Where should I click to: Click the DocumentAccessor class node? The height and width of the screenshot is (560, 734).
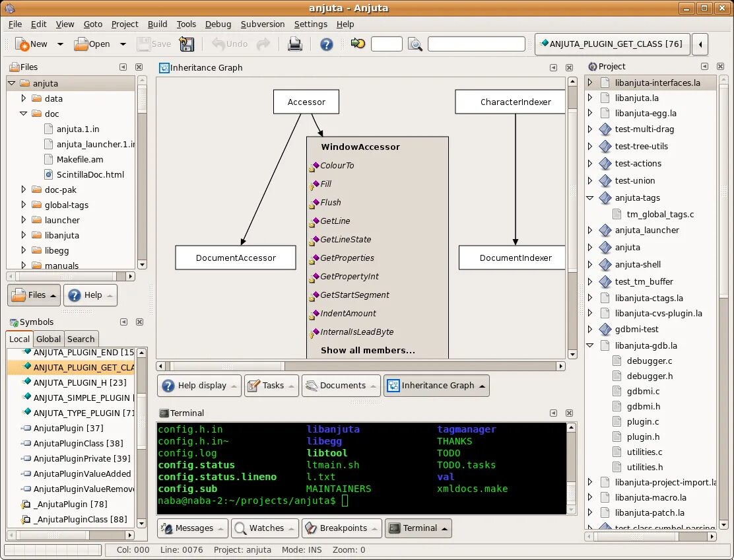(x=236, y=258)
